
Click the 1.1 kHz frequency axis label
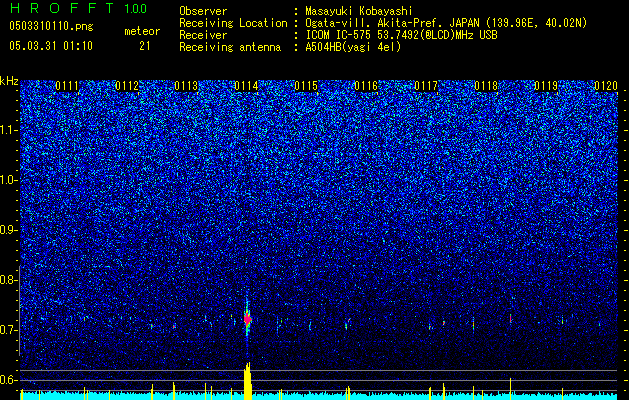coord(9,130)
